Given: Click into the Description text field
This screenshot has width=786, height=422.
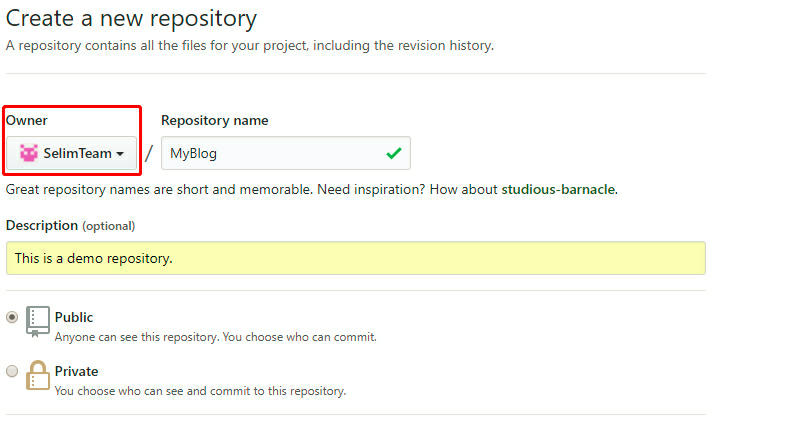Looking at the screenshot, I should [355, 258].
